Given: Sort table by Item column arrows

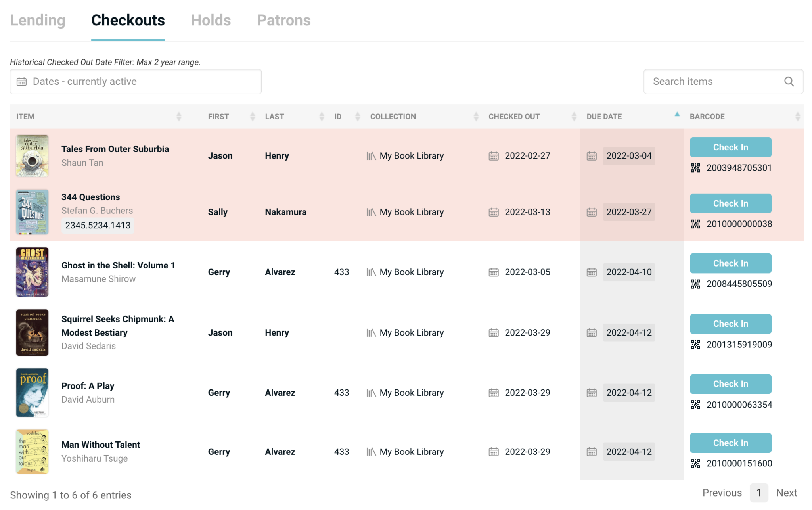Looking at the screenshot, I should pyautogui.click(x=179, y=117).
